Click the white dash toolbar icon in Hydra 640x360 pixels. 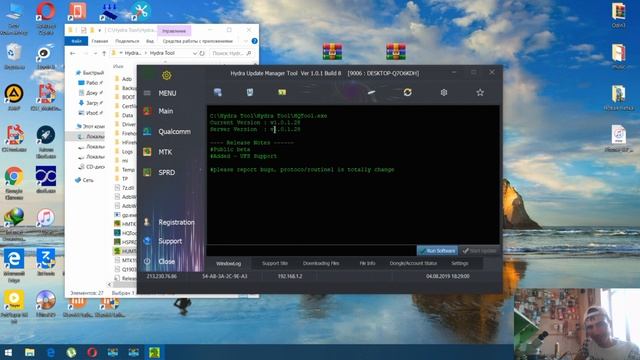pos(371,93)
